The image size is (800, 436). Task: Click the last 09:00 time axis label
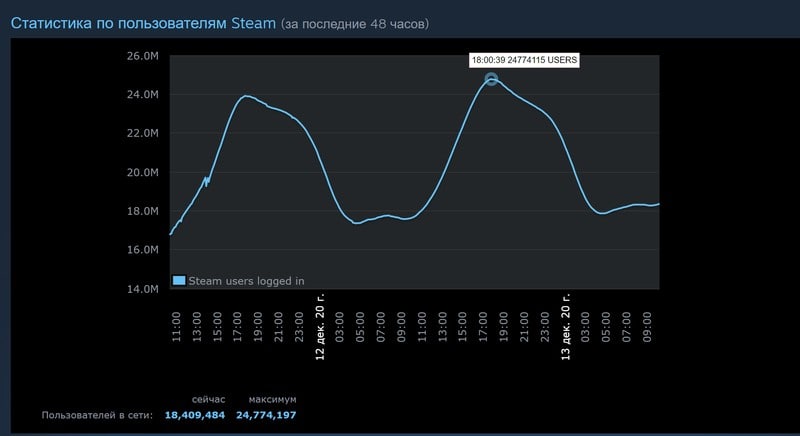pyautogui.click(x=647, y=327)
